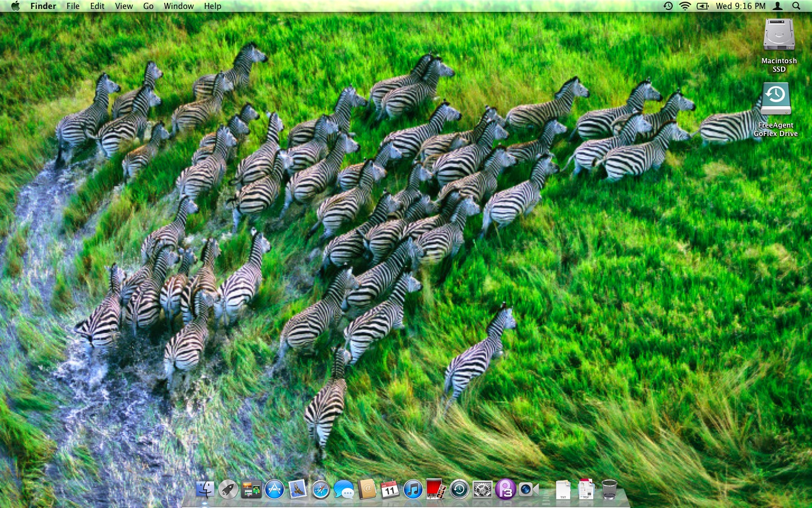
Task: Open the user account menu icon
Action: pos(778,6)
